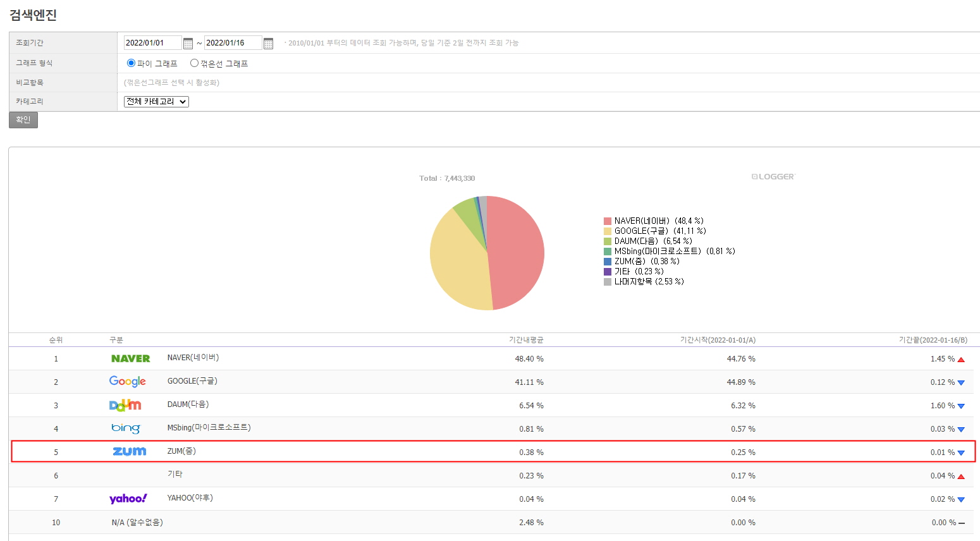This screenshot has width=980, height=541.
Task: Click the GOOGLE(구글) name in table
Action: click(192, 381)
